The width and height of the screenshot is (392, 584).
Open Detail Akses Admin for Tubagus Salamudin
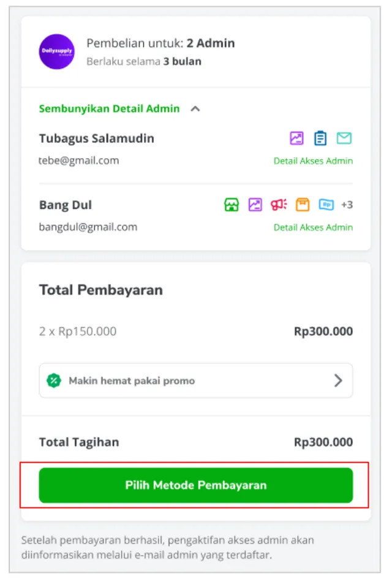pyautogui.click(x=313, y=161)
